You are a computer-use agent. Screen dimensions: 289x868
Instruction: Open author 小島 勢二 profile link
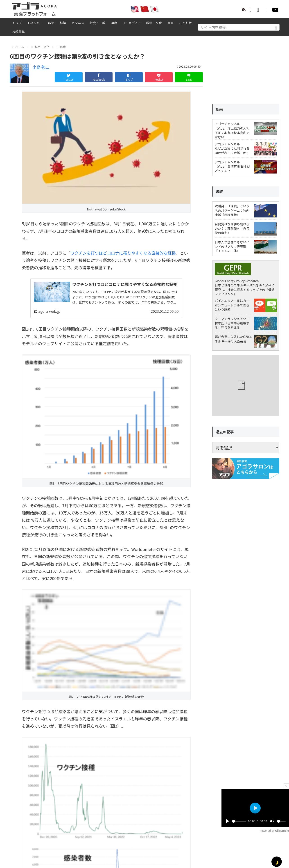(41, 67)
